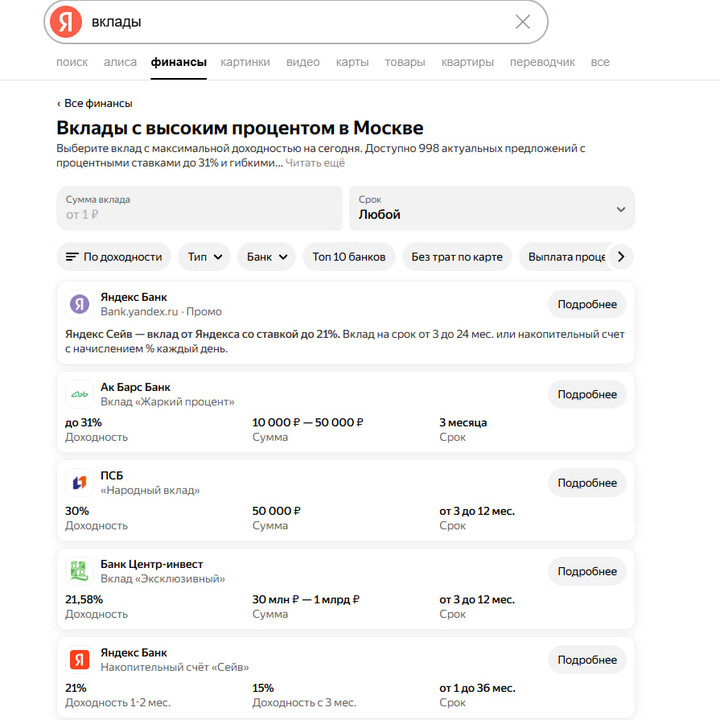The width and height of the screenshot is (720, 720).
Task: Click Подробнее for ПСБ Народный вклад
Action: pyautogui.click(x=587, y=483)
